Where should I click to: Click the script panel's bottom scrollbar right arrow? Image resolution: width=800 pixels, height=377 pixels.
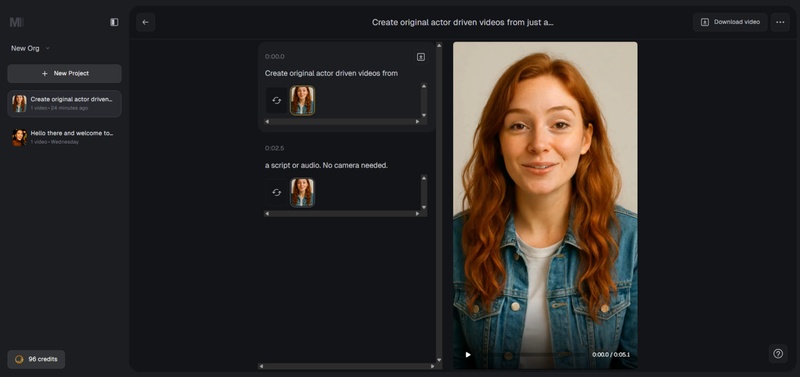(433, 366)
